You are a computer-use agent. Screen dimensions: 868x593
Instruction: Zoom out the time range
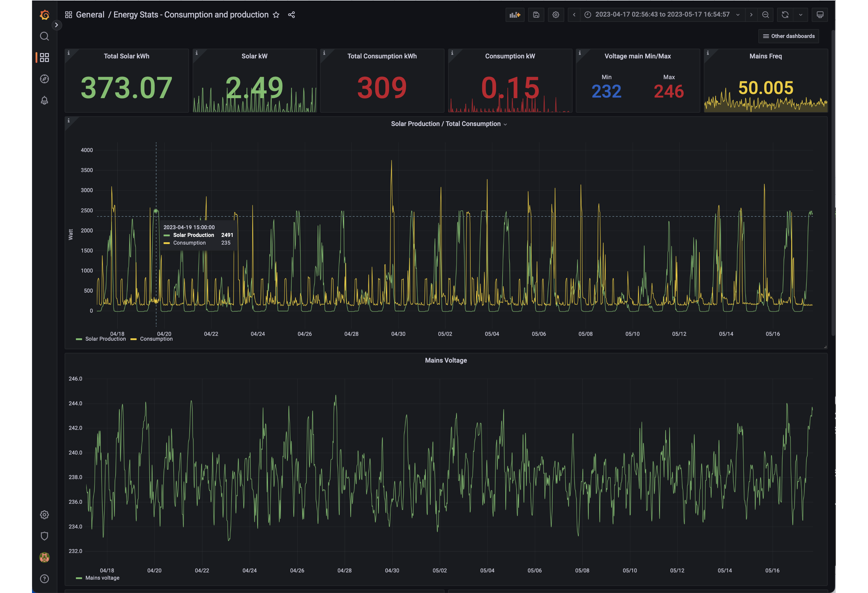[x=765, y=15]
